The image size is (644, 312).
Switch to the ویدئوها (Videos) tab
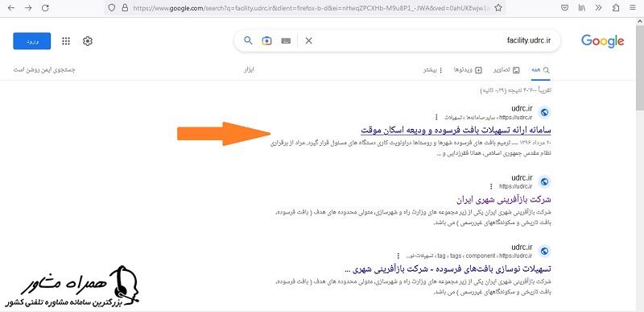468,70
